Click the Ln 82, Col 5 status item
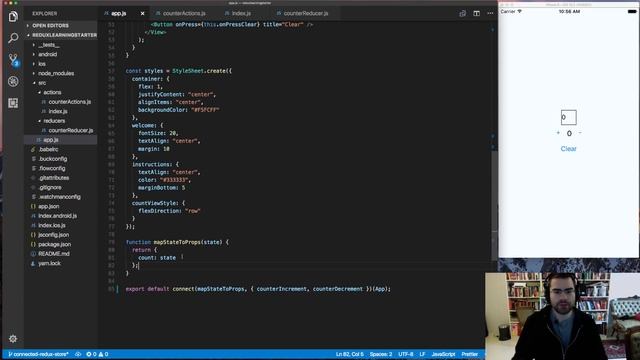The height and width of the screenshot is (360, 640). coord(349,354)
